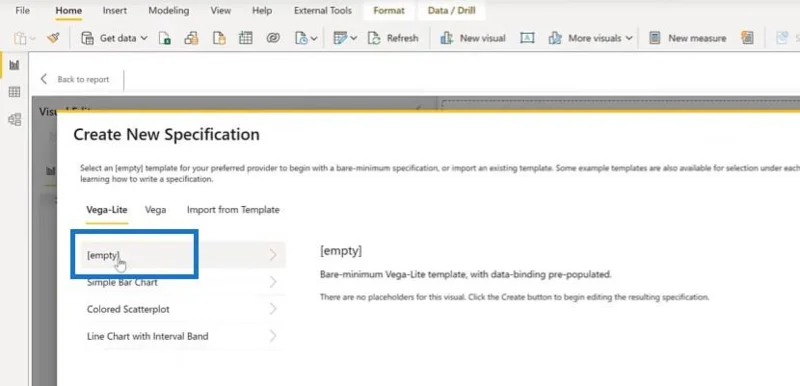Click the 'There are no placeholders' note text
The width and height of the screenshot is (800, 386).
tap(514, 297)
